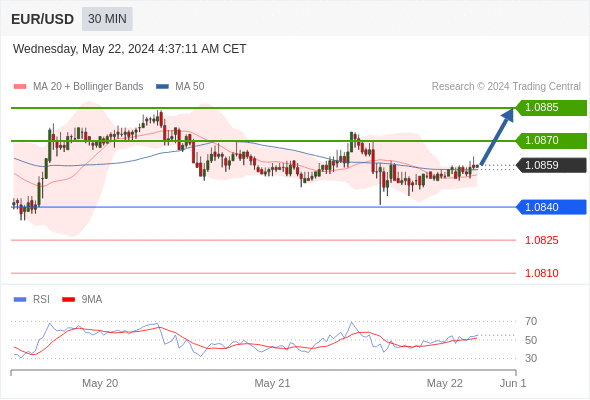Click the Jun 1 axis label
Image resolution: width=590 pixels, height=400 pixels.
click(513, 383)
